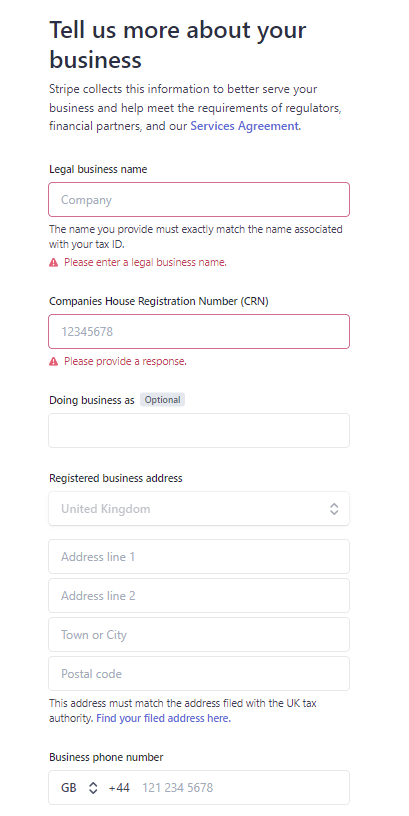Click into the Doing business as field
409x816 pixels.
point(199,430)
